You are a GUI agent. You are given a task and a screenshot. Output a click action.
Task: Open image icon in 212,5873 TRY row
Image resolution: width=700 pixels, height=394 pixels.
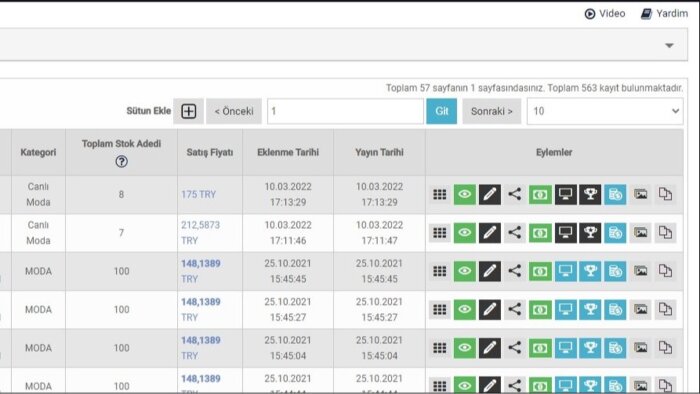point(641,232)
